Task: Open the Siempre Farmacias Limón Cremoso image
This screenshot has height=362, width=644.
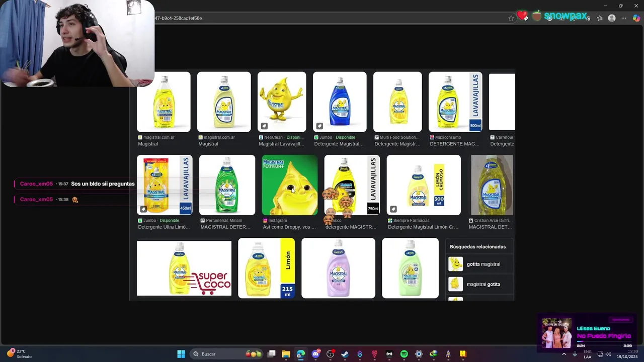Action: click(424, 185)
